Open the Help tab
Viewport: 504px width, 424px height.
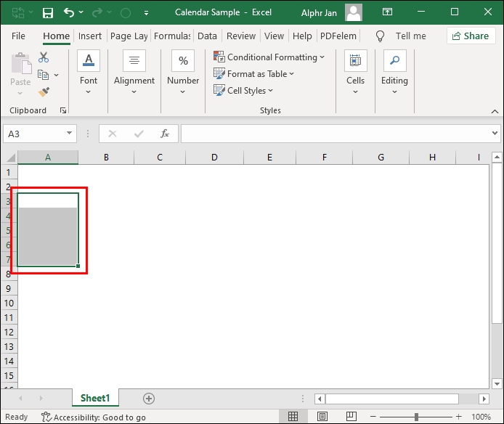coord(302,36)
